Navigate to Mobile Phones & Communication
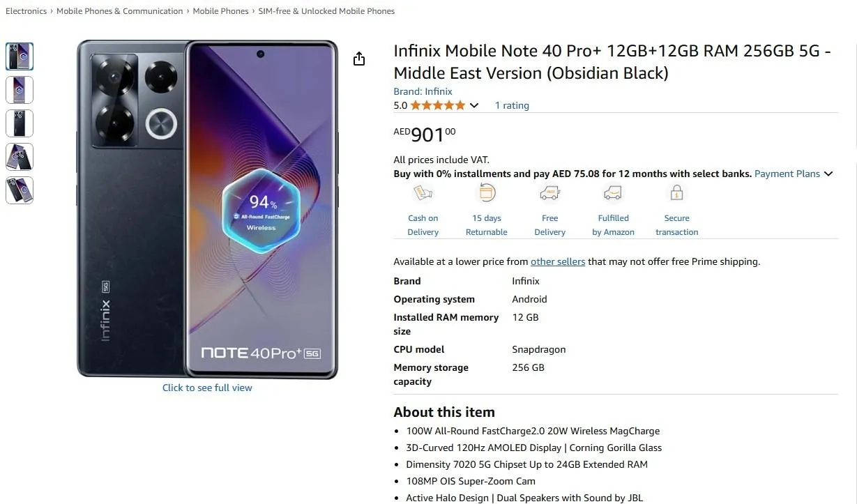This screenshot has width=857, height=504. pyautogui.click(x=119, y=10)
